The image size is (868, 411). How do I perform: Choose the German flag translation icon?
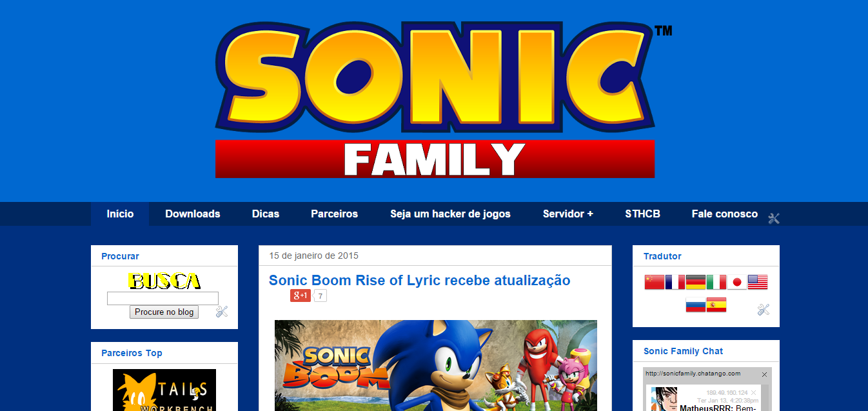696,282
